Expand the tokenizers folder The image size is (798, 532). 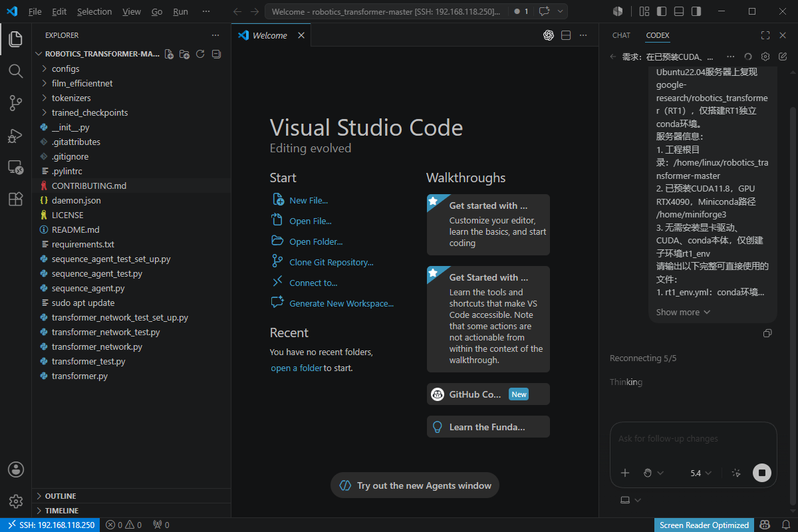point(132,98)
